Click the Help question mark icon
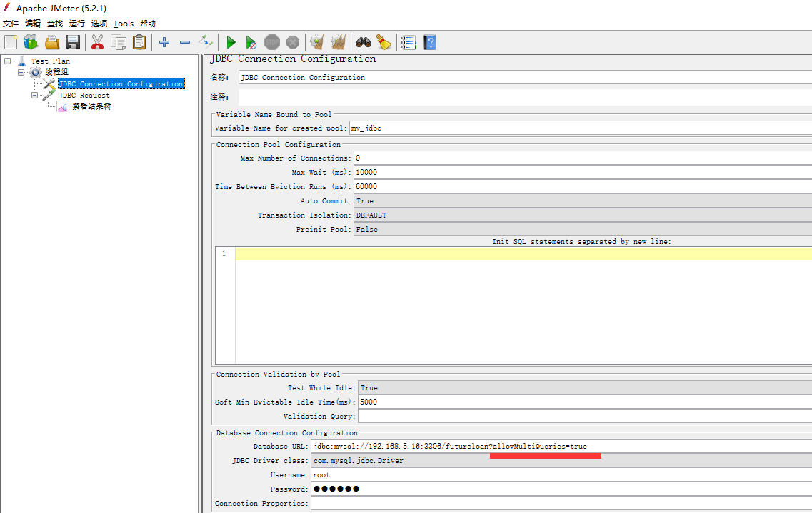This screenshot has height=513, width=812. [429, 43]
